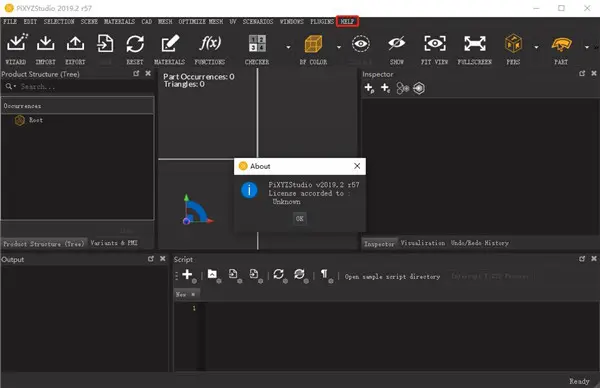Open the Scenarios menu
This screenshot has height=388, width=600.
(258, 21)
